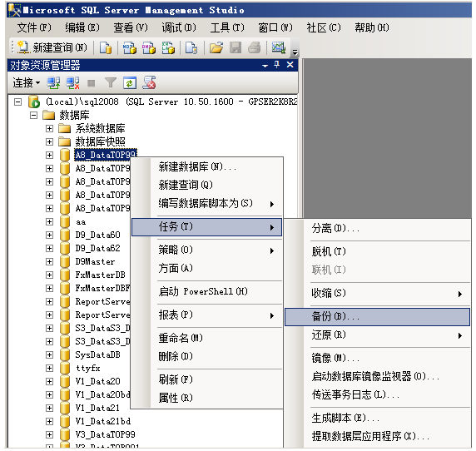Collapse the 数据库 folder node

(x=33, y=116)
